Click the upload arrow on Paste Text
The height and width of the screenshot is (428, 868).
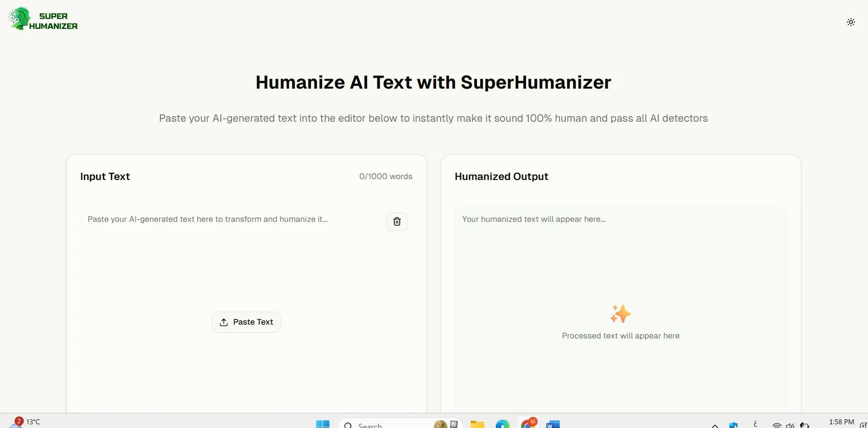pos(223,322)
